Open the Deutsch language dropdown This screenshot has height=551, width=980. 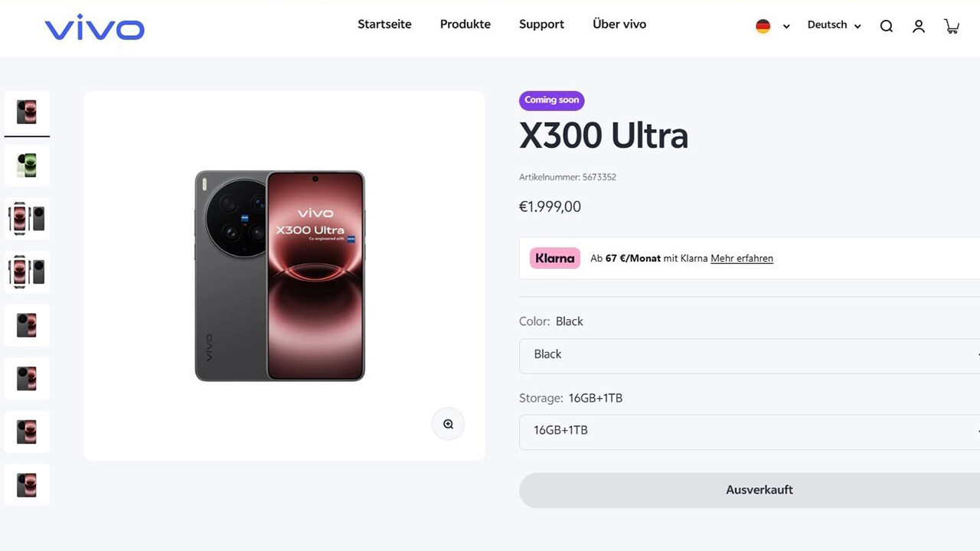[834, 25]
